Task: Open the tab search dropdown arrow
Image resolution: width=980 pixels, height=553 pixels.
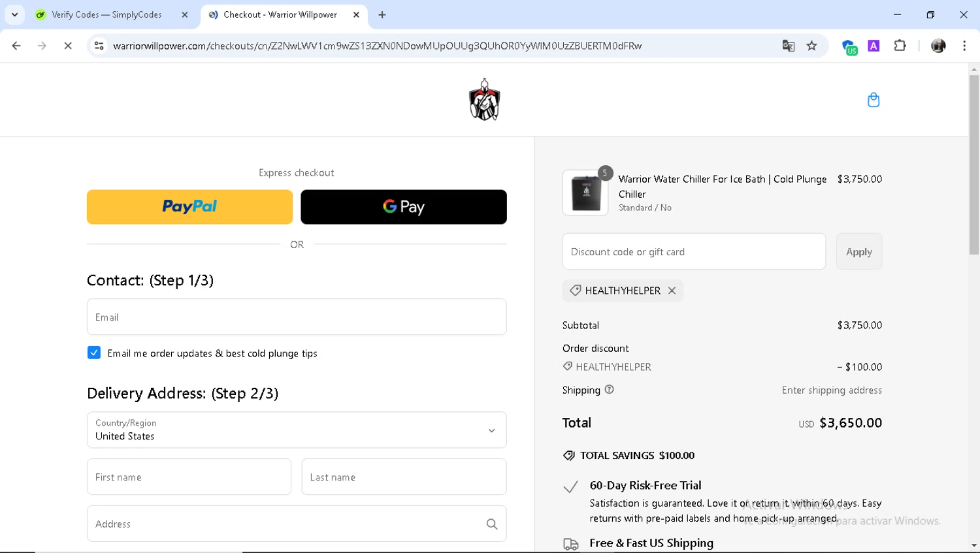Action: pos(14,14)
